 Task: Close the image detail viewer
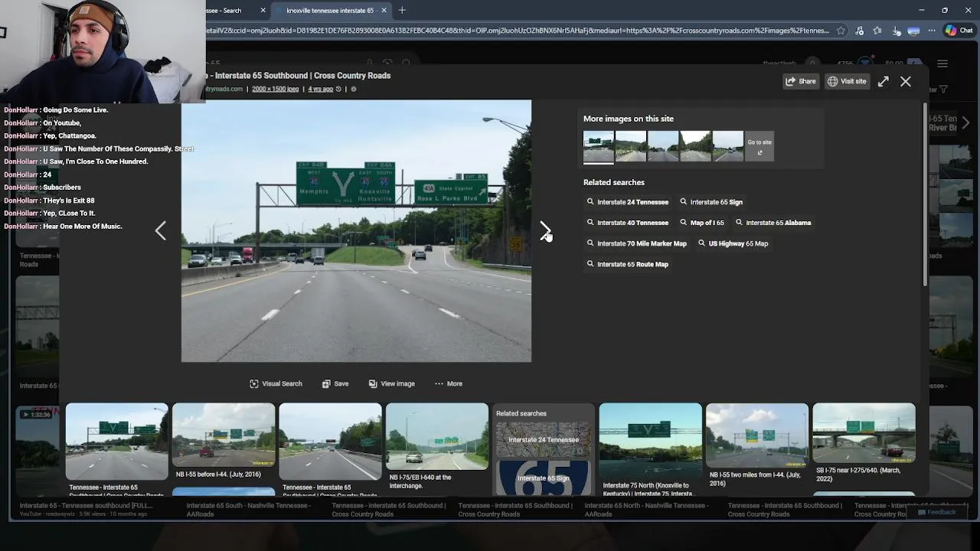[x=906, y=81]
